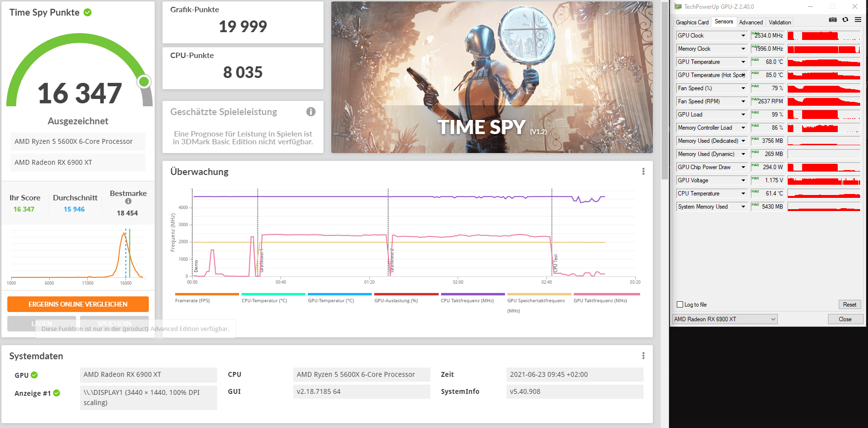Select AMD Ryzen 5 5600X field under score
This screenshot has height=428, width=868.
(78, 141)
